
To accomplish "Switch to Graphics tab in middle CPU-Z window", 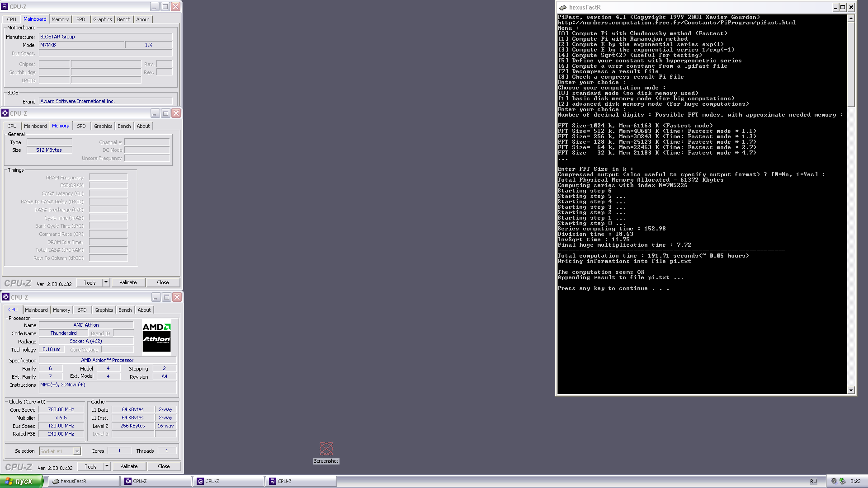I will point(103,126).
